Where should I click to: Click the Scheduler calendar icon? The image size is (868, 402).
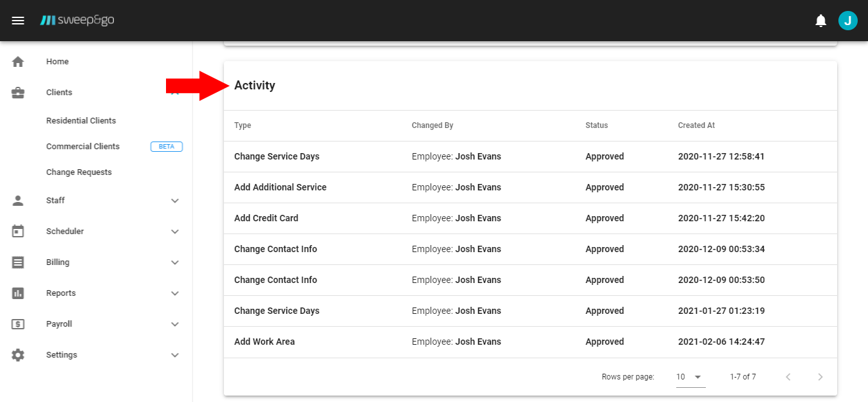18,232
